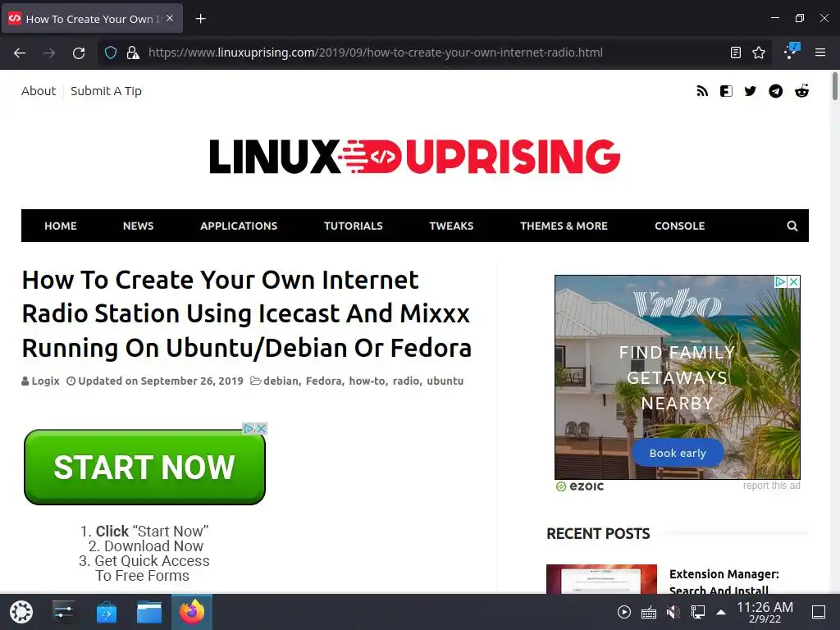Open the TWEAKS navigation item
Screen dimensions: 840x630
pos(452,226)
